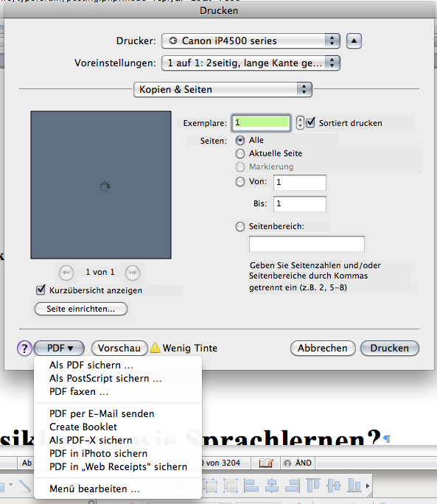Click the Abbrechen button

click(323, 348)
